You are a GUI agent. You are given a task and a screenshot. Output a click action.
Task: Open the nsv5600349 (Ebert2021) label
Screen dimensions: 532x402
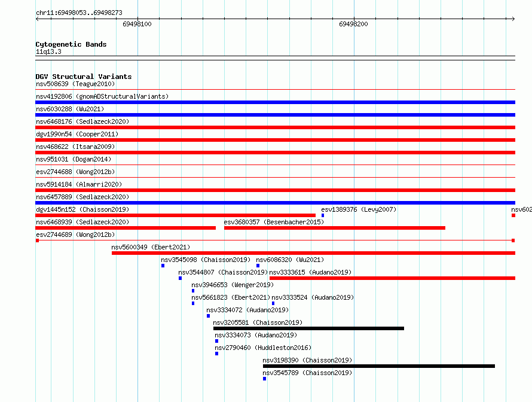click(x=151, y=247)
